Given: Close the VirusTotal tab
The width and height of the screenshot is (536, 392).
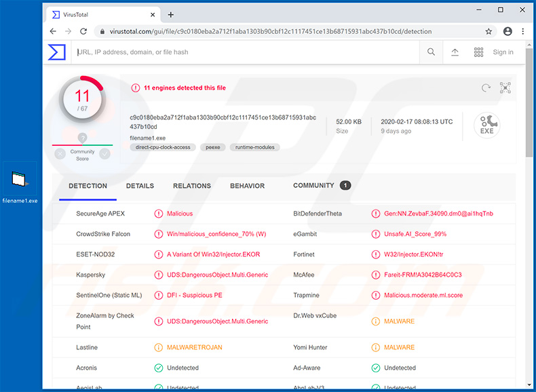Looking at the screenshot, I should tap(153, 15).
